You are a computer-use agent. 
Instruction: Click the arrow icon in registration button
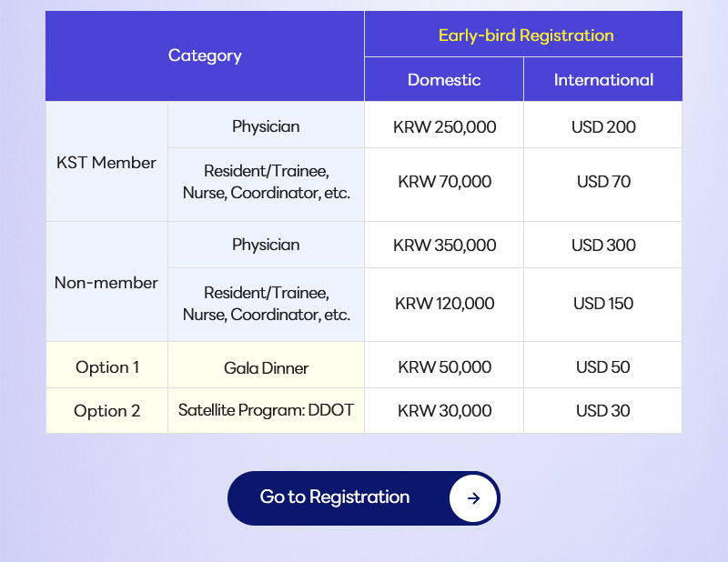pos(472,497)
